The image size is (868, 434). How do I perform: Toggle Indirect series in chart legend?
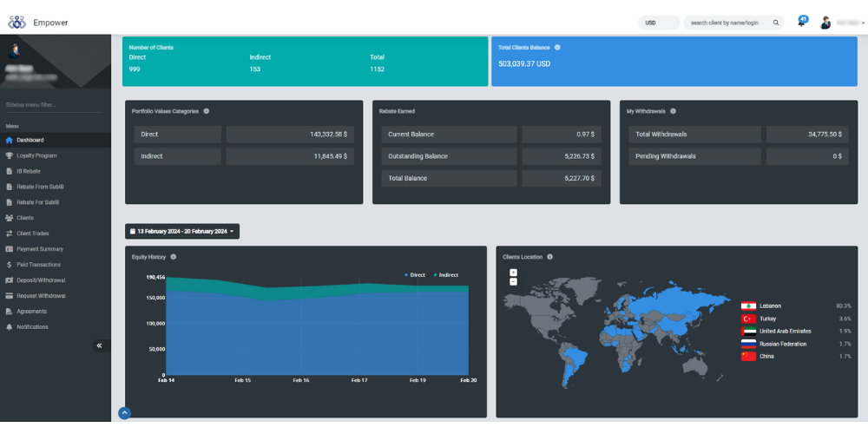point(445,275)
